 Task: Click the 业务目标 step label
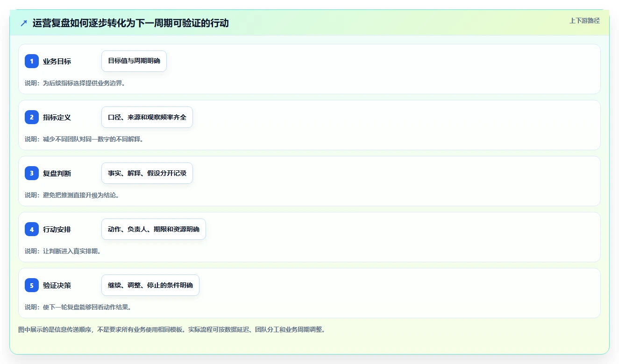[57, 61]
